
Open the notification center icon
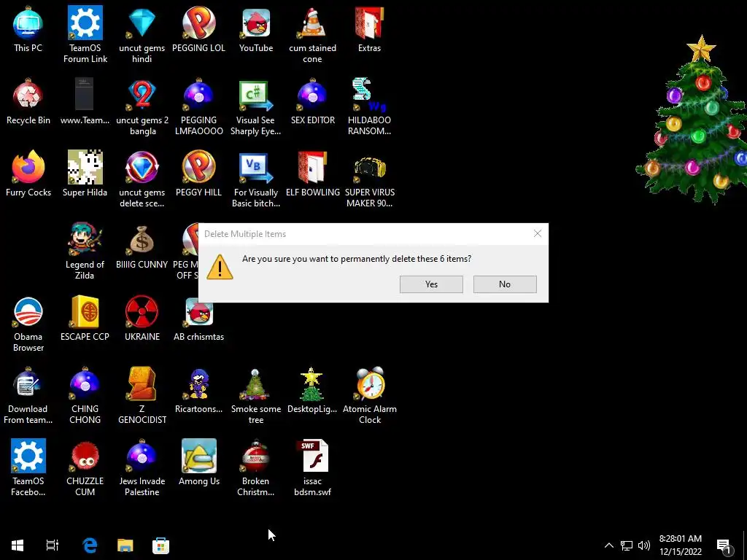(x=724, y=546)
